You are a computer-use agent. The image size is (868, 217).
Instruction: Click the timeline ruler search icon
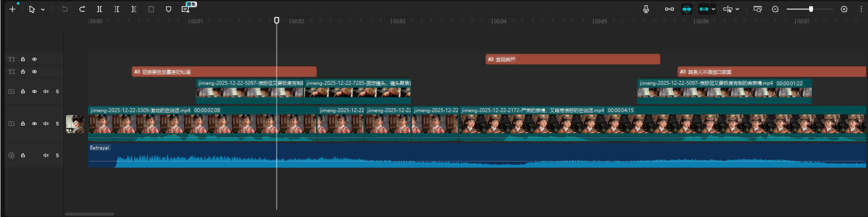(758, 9)
